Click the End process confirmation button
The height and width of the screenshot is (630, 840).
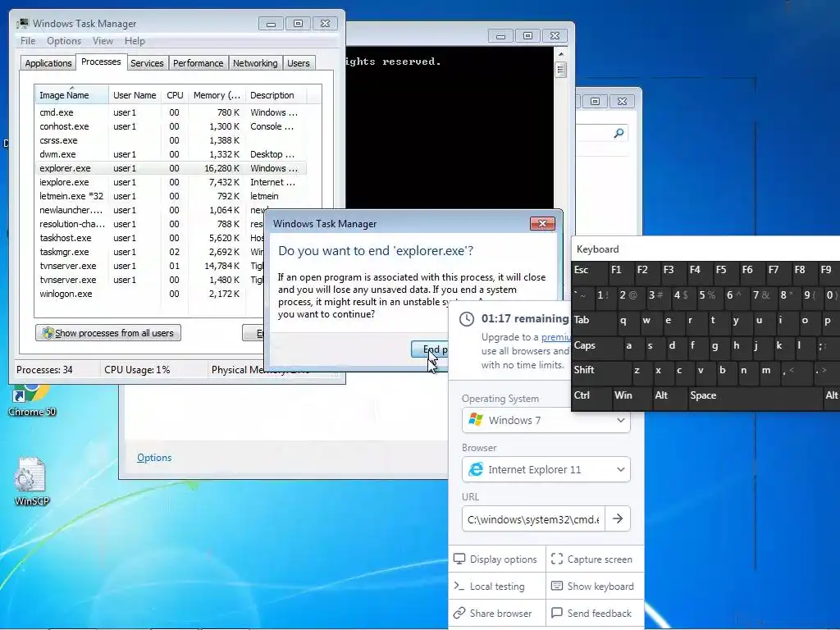click(x=430, y=349)
